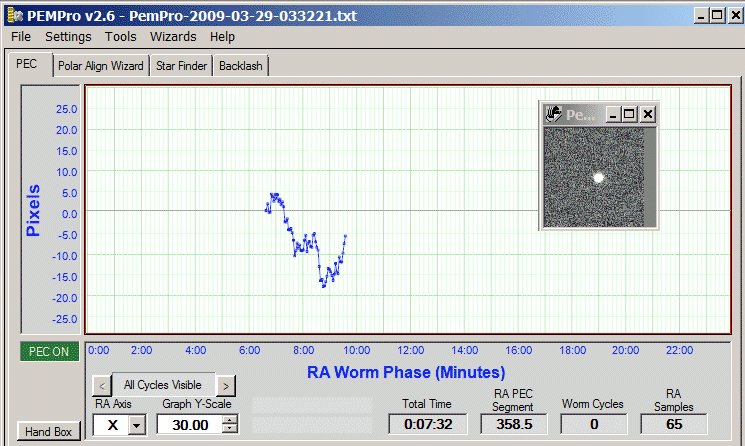Image resolution: width=745 pixels, height=446 pixels.
Task: Switch to the Star Finder tab
Action: pyautogui.click(x=181, y=66)
